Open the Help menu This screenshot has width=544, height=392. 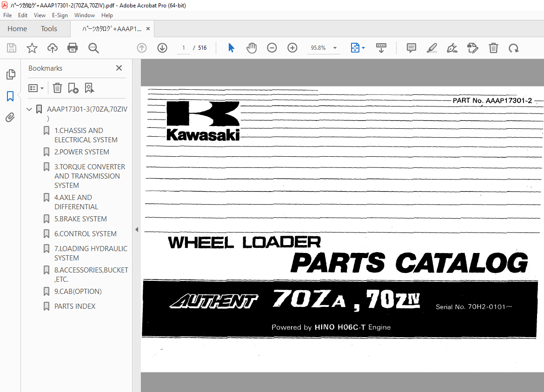[x=107, y=15]
